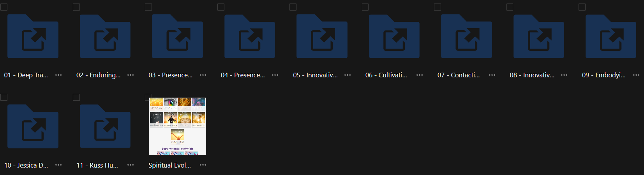Select checkbox for 01 - Deep Tra... folder
Image resolution: width=644 pixels, height=175 pixels.
pos(4,7)
